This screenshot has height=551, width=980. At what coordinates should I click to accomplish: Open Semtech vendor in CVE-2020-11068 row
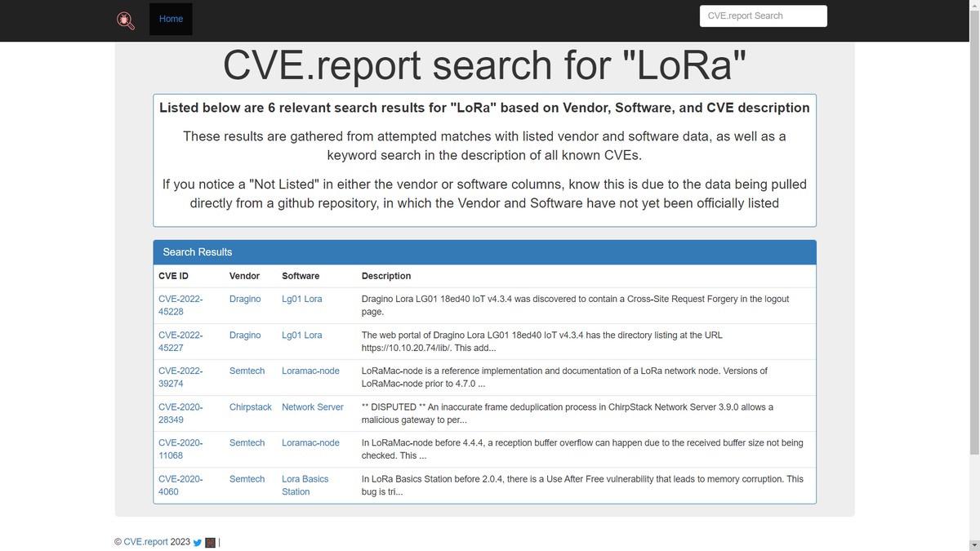click(x=247, y=442)
